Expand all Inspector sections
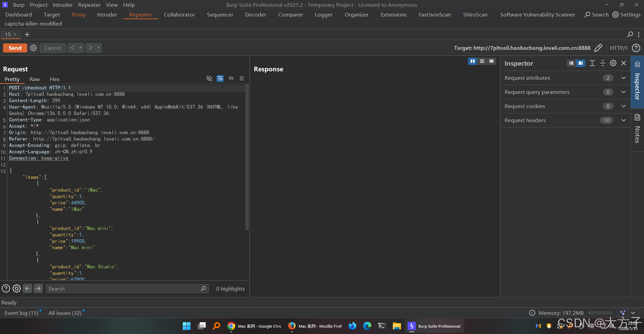The height and width of the screenshot is (334, 644). pos(592,63)
